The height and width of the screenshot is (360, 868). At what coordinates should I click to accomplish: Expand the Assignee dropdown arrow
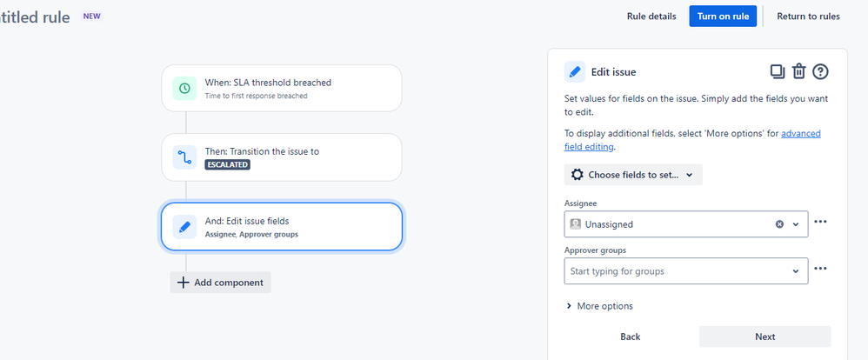(x=796, y=224)
